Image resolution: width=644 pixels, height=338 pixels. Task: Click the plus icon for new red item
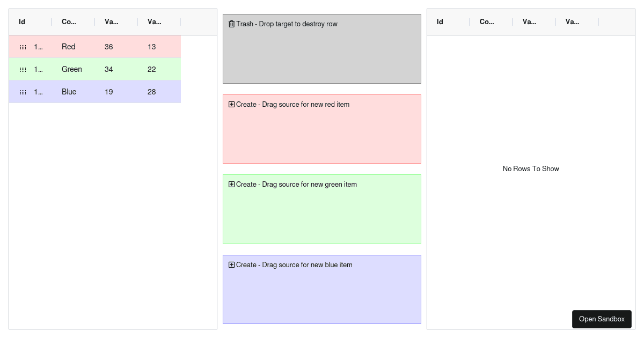point(231,104)
